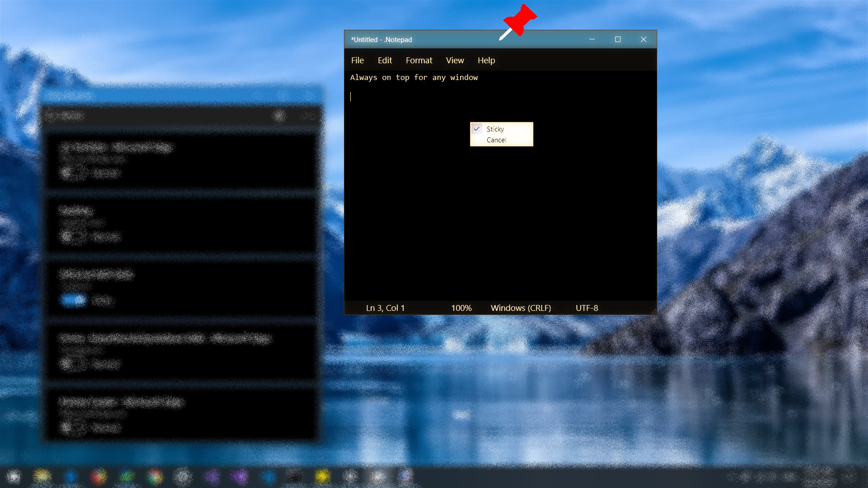Click the Windows Start button on taskbar
Screen dimensions: 868x488
pos(13,476)
